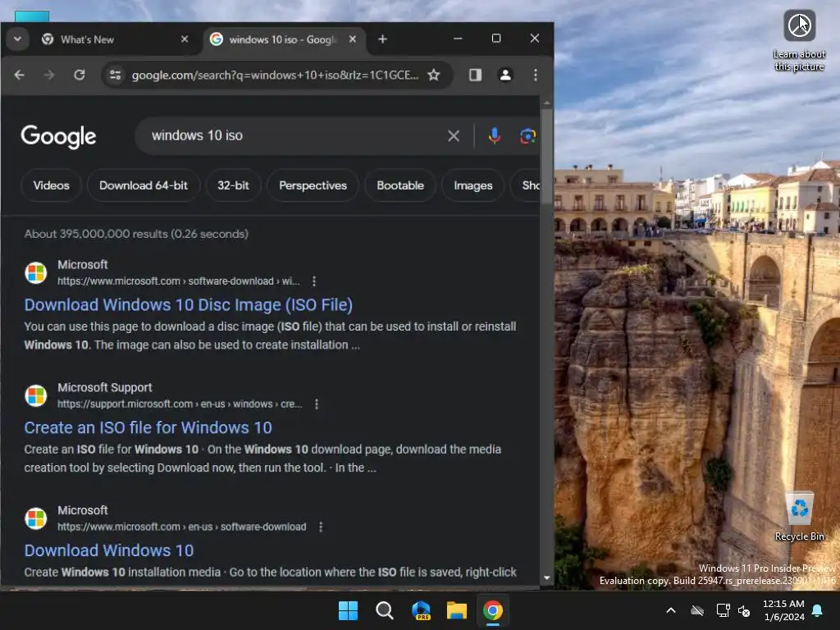Search by image with Google Lens

527,136
